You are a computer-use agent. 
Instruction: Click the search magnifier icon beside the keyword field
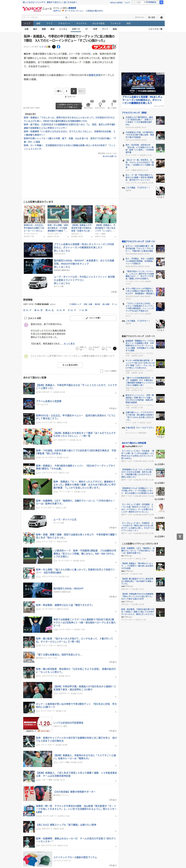pyautogui.click(x=66, y=17)
